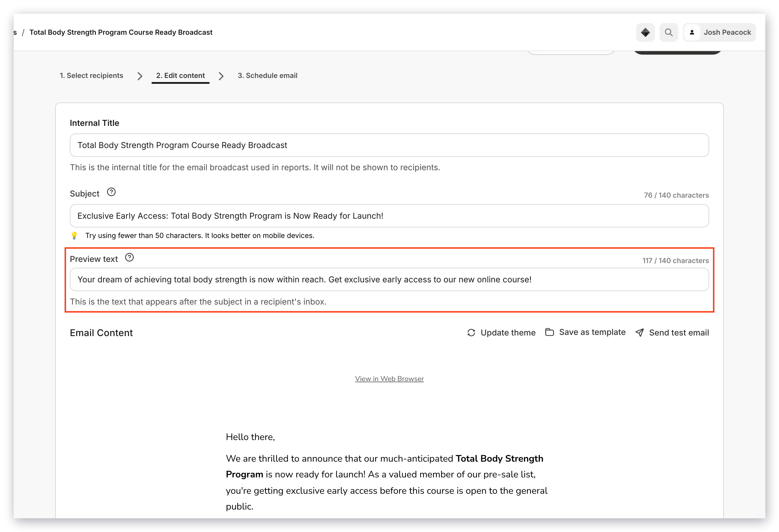Open search with the magnifier icon

[669, 32]
